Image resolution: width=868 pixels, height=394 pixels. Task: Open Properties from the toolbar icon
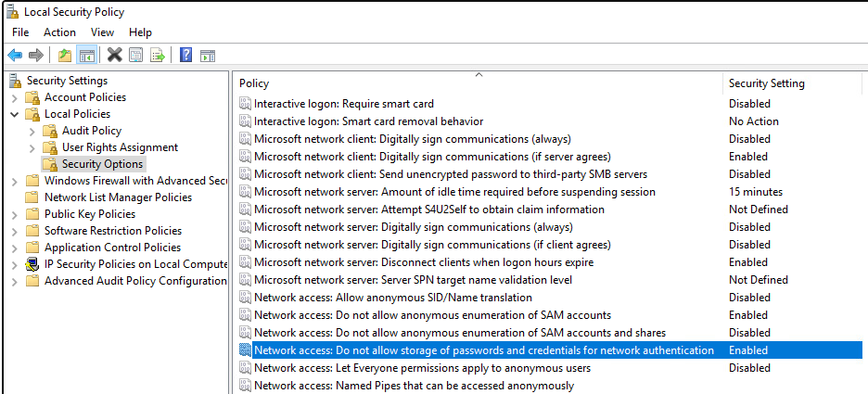coord(136,55)
